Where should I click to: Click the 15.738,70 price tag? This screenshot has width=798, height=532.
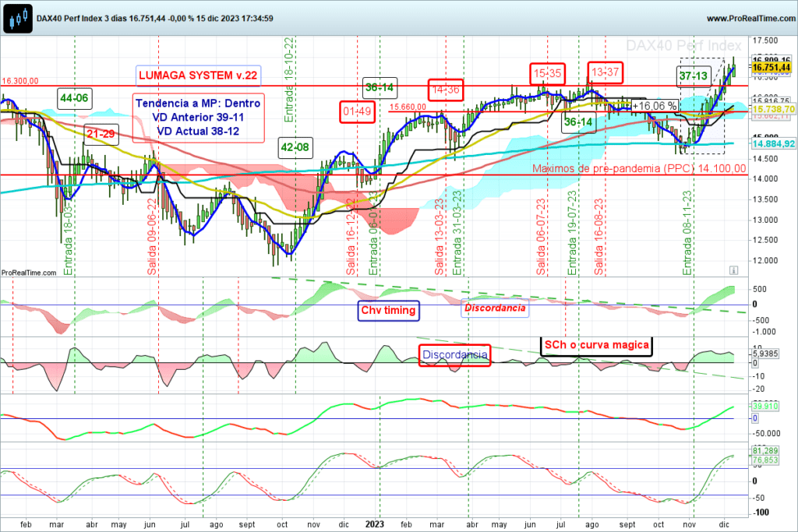774,109
